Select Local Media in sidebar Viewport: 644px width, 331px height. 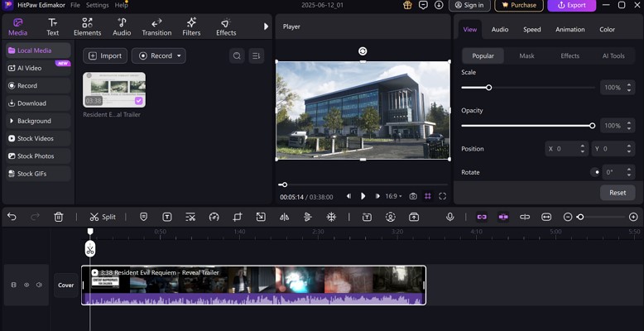(38, 50)
